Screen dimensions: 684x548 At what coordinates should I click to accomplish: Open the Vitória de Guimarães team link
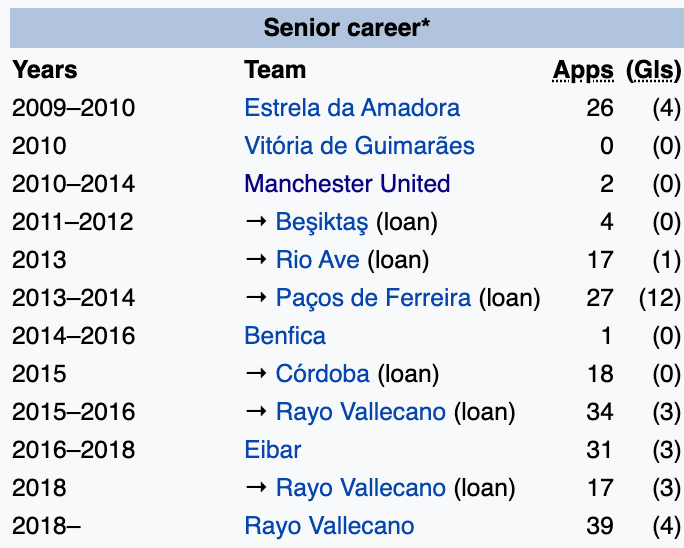point(359,146)
